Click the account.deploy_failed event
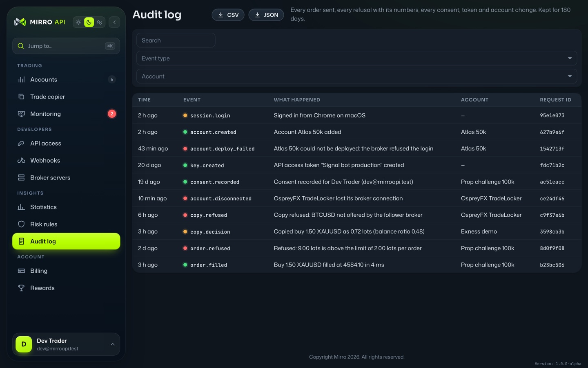The image size is (588, 368). pyautogui.click(x=222, y=149)
